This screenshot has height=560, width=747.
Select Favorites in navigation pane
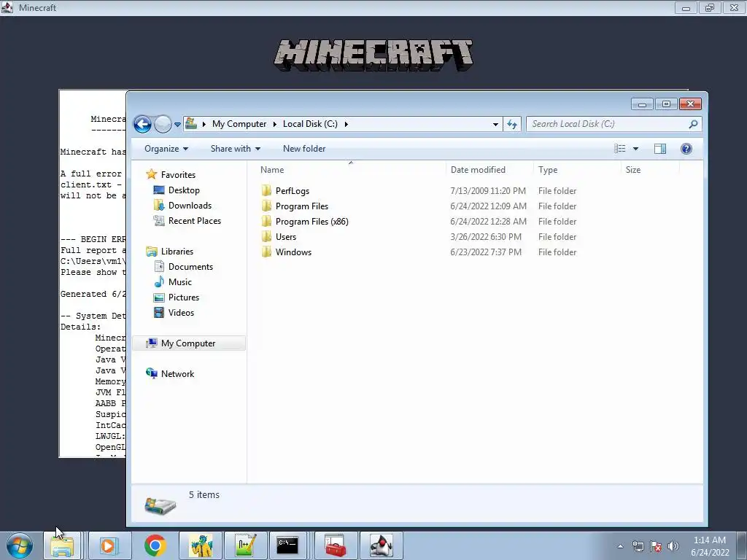click(x=178, y=175)
